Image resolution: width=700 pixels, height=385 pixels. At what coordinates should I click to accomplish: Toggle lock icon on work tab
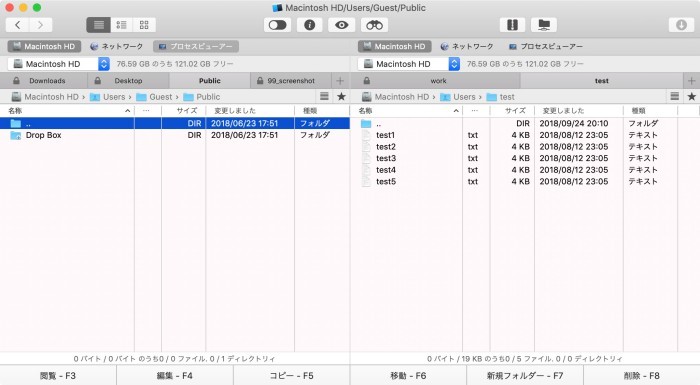(x=367, y=81)
